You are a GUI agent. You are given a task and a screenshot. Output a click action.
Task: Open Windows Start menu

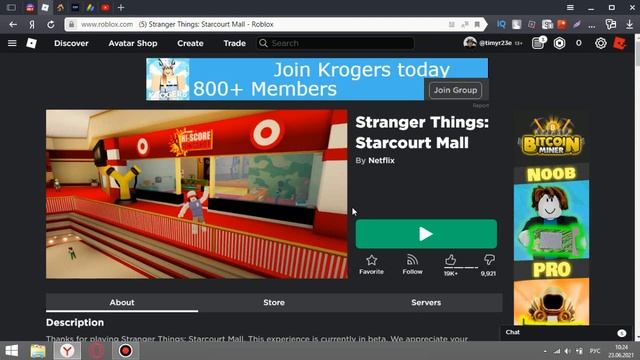coord(11,351)
